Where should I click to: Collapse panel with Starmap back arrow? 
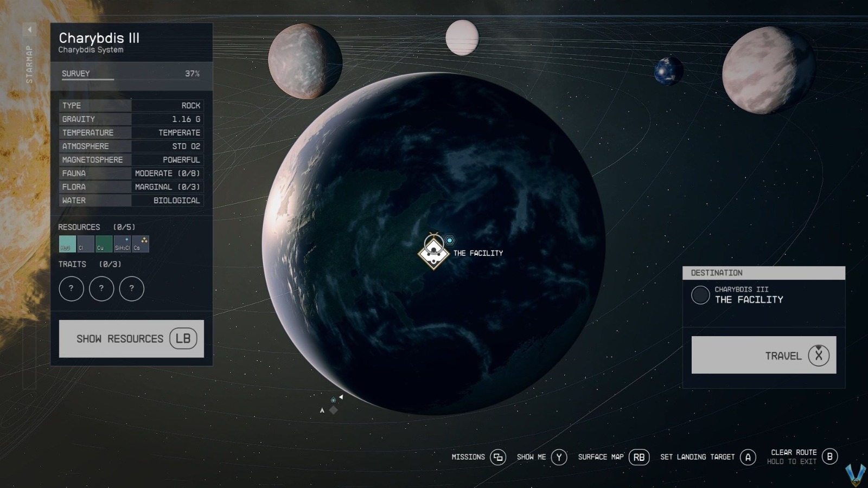pos(29,29)
